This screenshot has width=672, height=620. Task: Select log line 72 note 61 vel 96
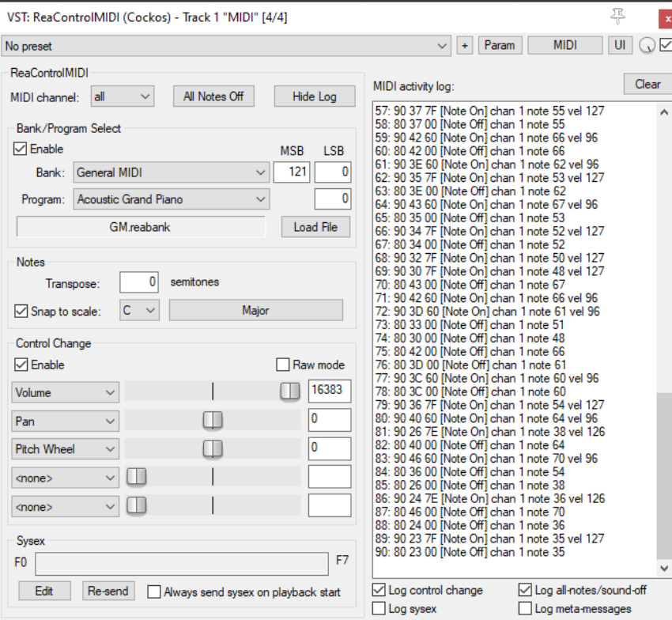point(487,312)
